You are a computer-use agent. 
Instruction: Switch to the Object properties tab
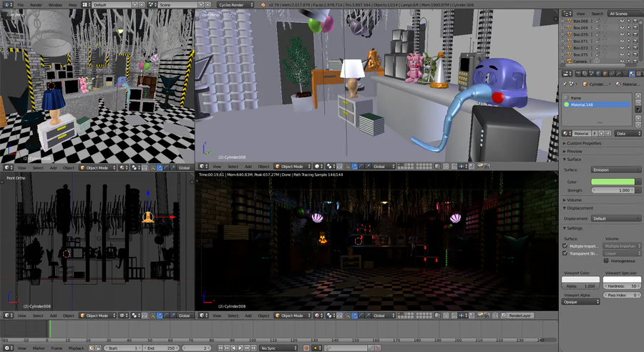tap(605, 74)
